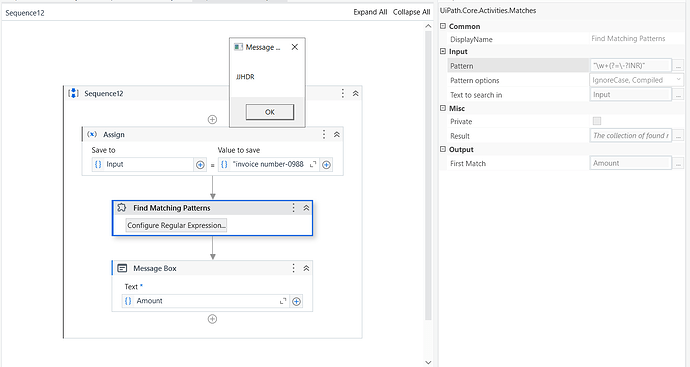This screenshot has width=690, height=367.
Task: Open ellipsis editor for Text to search in
Action: click(678, 94)
